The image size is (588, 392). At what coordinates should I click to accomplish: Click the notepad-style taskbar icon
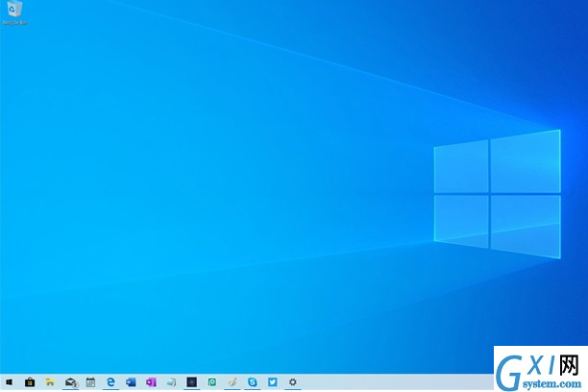click(171, 382)
